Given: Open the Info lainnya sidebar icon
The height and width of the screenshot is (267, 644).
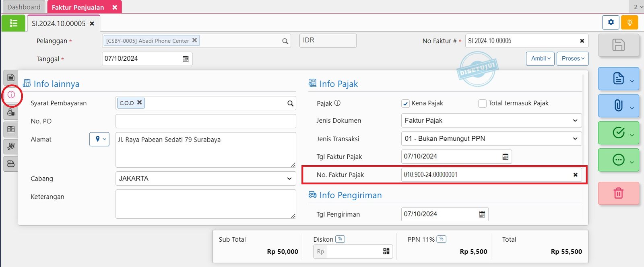Looking at the screenshot, I should point(11,95).
